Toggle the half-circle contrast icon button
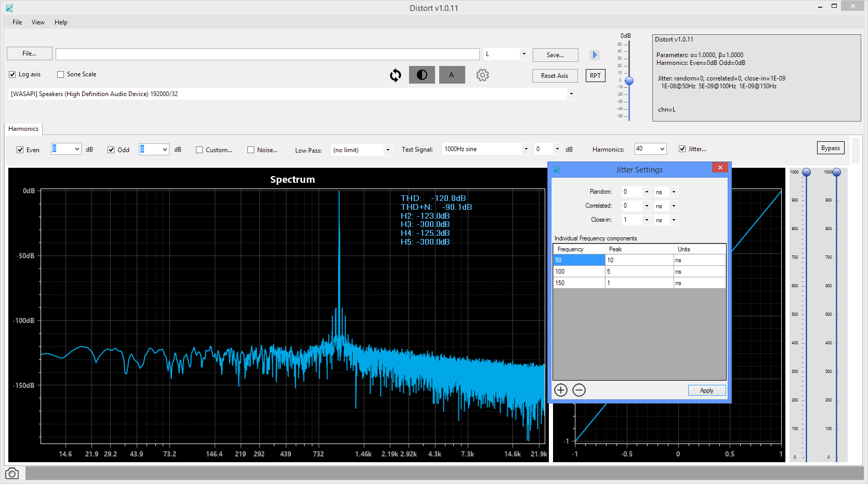The width and height of the screenshot is (868, 484). [422, 75]
